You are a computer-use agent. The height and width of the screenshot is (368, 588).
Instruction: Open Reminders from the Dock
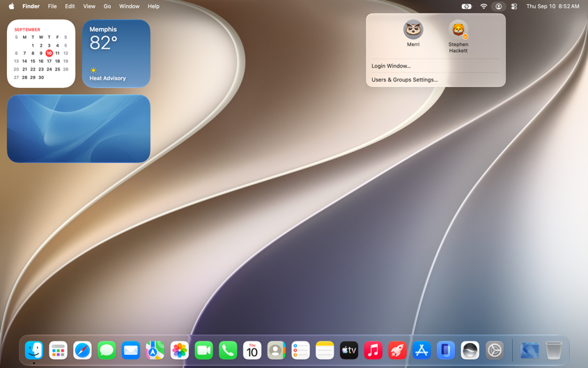pos(300,350)
